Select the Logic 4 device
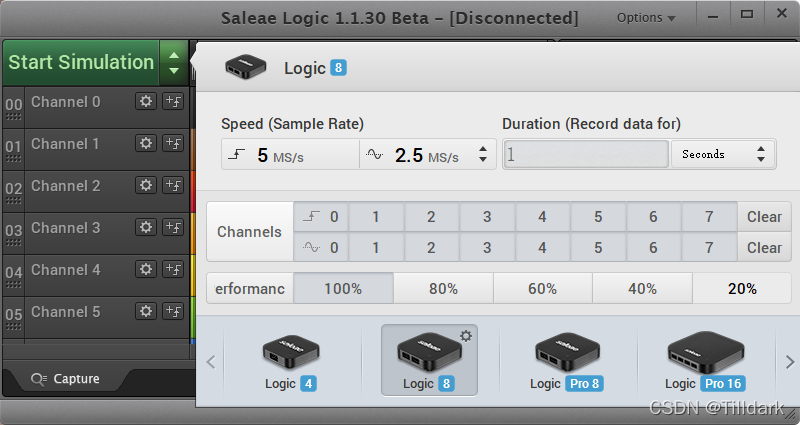 pos(291,361)
